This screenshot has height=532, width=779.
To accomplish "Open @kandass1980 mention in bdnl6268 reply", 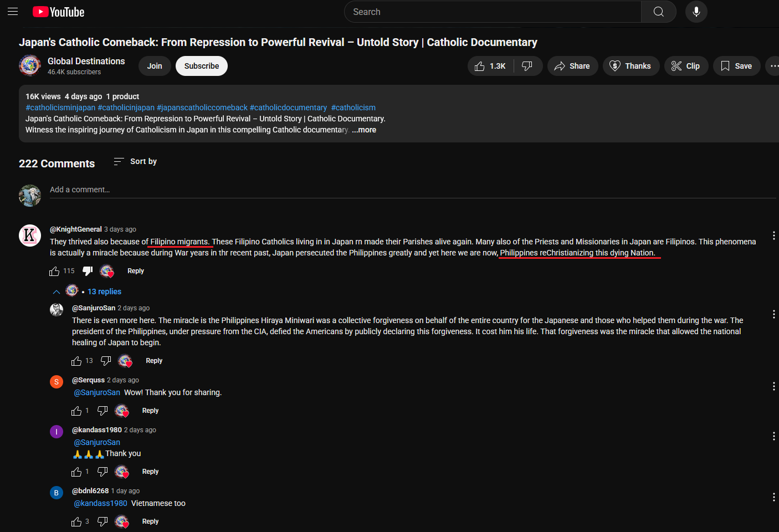I will 101,503.
